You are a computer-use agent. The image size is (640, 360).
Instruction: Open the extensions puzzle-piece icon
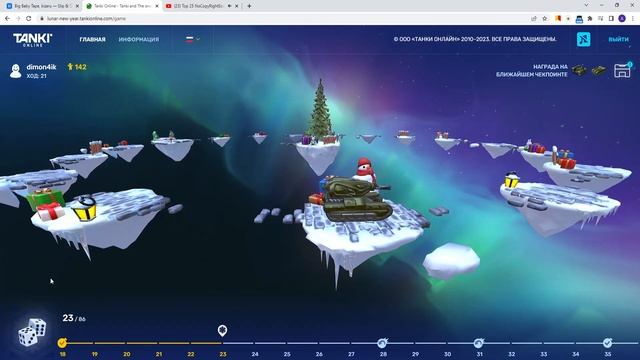coord(590,19)
